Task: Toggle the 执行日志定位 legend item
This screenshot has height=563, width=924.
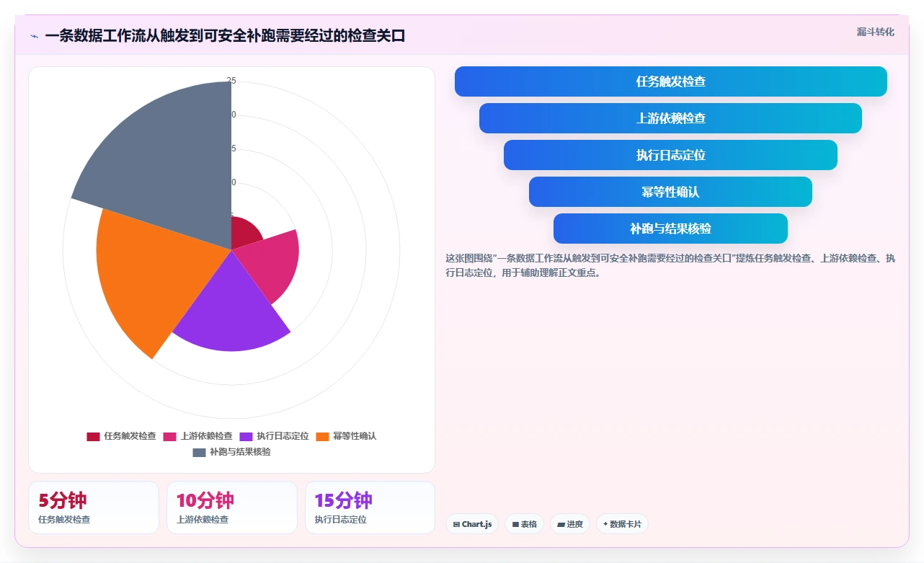Action: [x=274, y=436]
